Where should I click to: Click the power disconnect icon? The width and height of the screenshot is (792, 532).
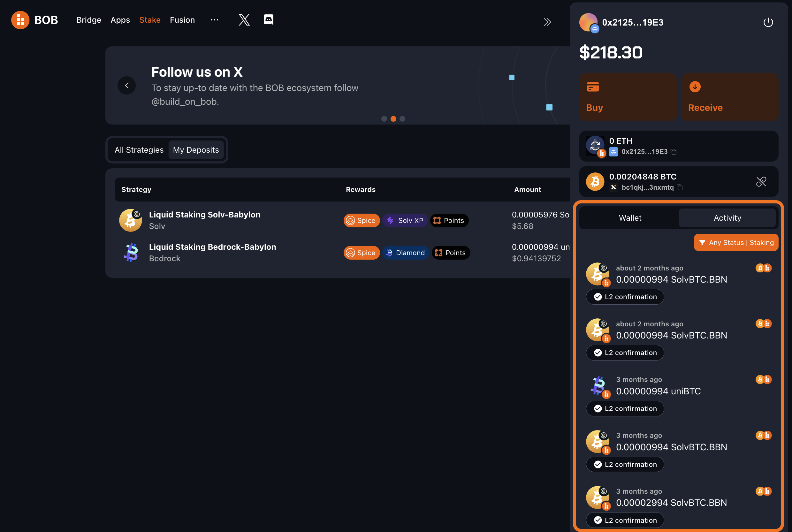pyautogui.click(x=768, y=22)
